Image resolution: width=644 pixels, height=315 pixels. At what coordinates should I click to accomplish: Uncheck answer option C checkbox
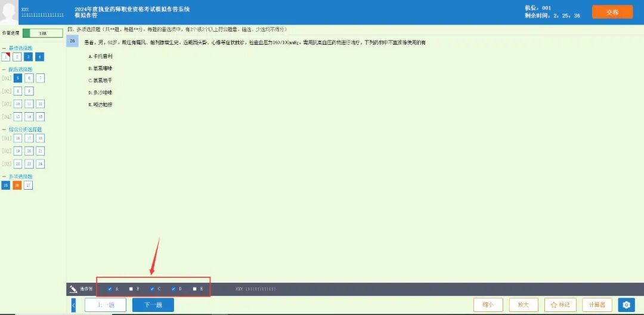(x=152, y=289)
